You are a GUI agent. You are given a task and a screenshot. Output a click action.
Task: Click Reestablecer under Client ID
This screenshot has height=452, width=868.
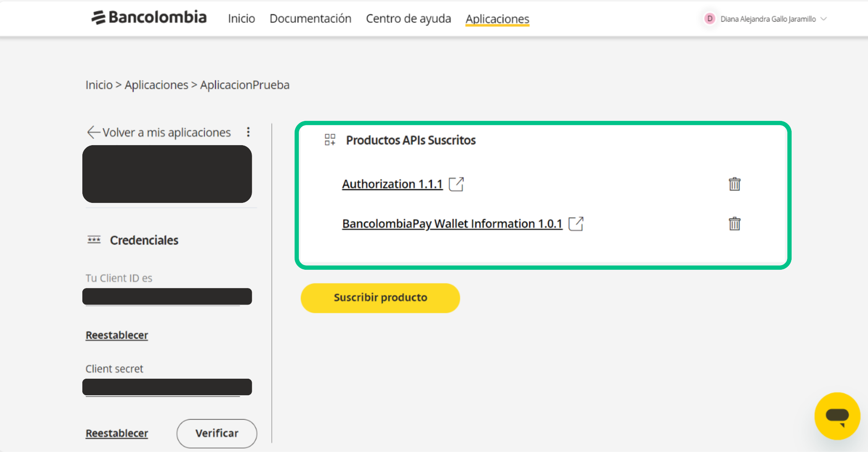click(117, 335)
